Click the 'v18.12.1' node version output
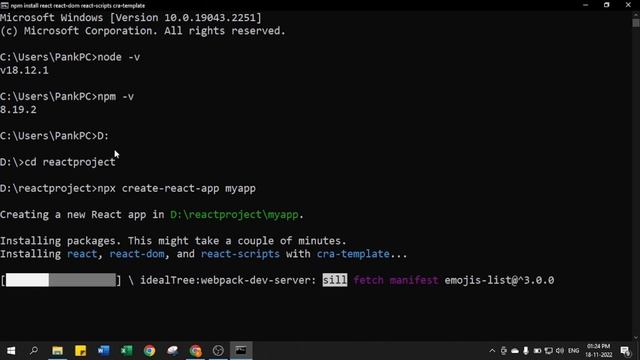The width and height of the screenshot is (640, 360). [x=24, y=71]
